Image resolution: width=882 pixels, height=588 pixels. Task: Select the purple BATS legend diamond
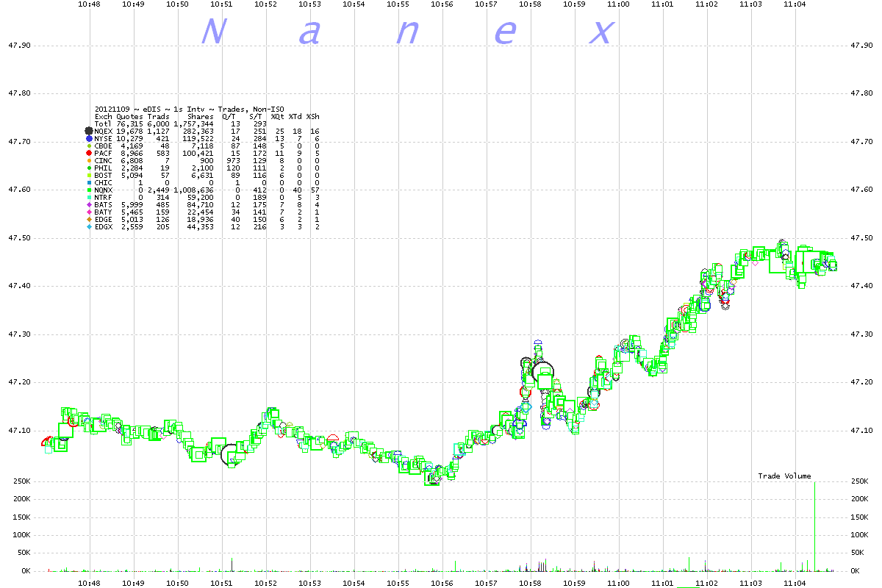coord(88,204)
